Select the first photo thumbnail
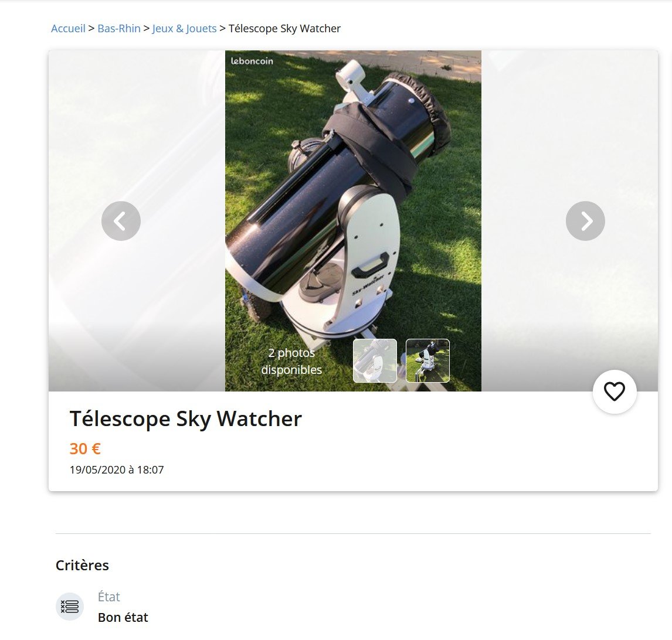The image size is (672, 640). pyautogui.click(x=375, y=360)
